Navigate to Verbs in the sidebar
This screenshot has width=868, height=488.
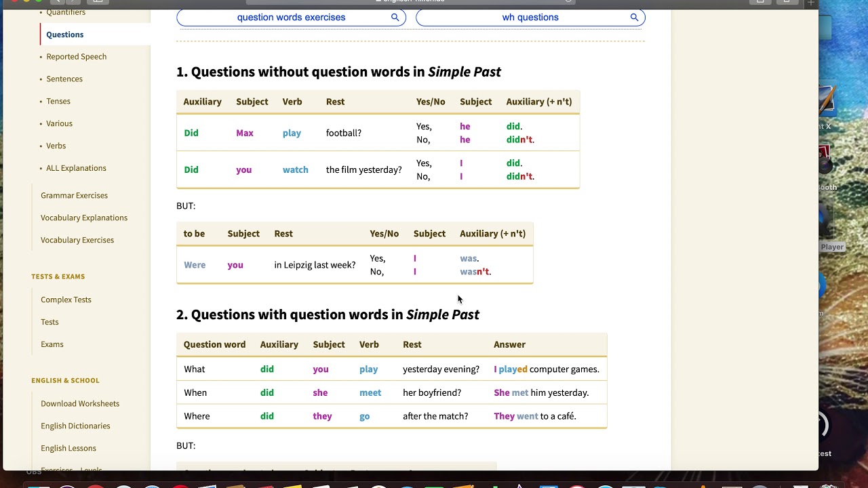click(56, 146)
